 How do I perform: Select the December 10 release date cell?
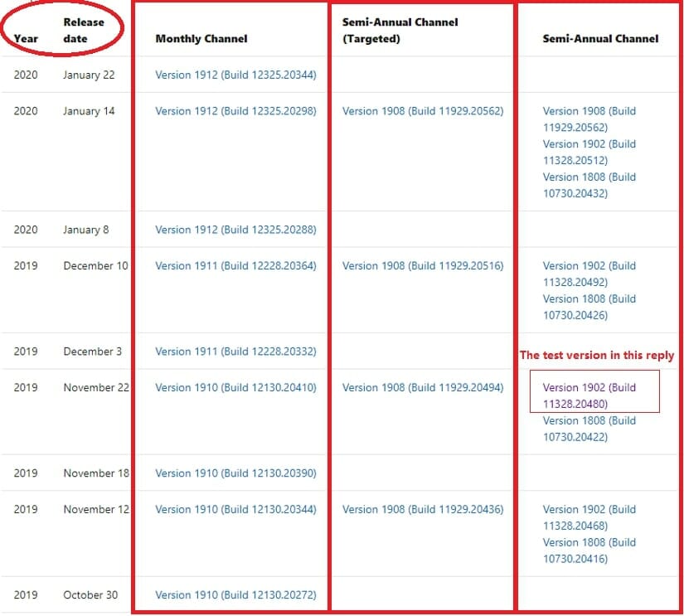pos(95,266)
